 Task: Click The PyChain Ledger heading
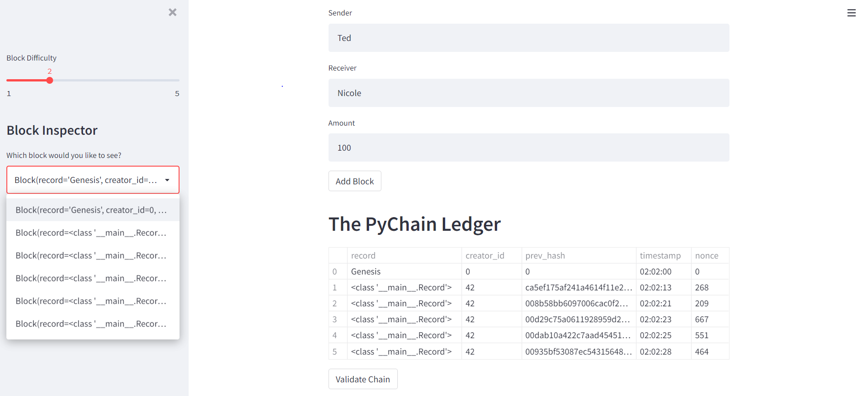coord(415,224)
